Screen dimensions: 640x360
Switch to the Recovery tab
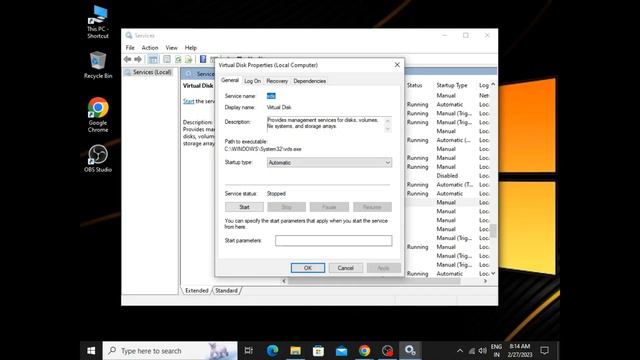(277, 81)
